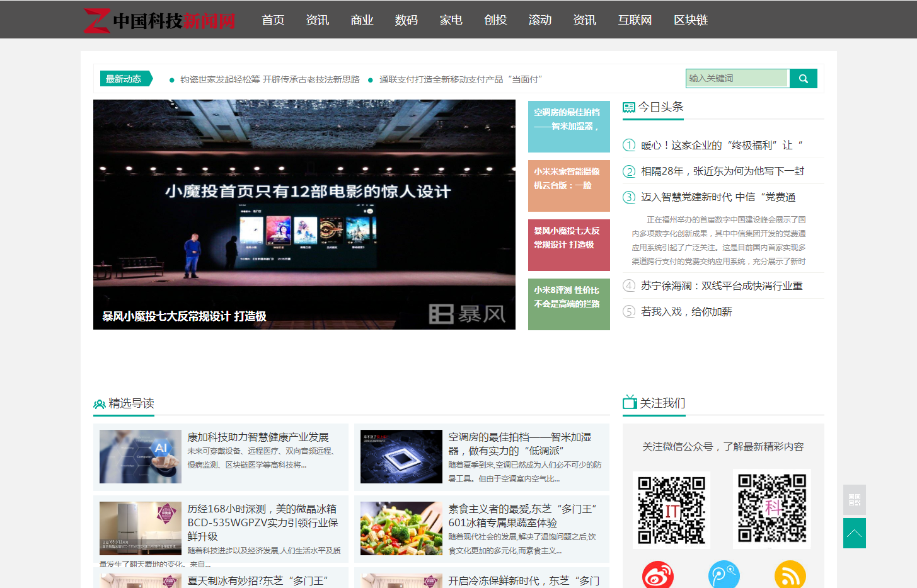The image size is (917, 588).
Task: Click the blue tile 空调房的最佳拍档
Action: coord(569,127)
